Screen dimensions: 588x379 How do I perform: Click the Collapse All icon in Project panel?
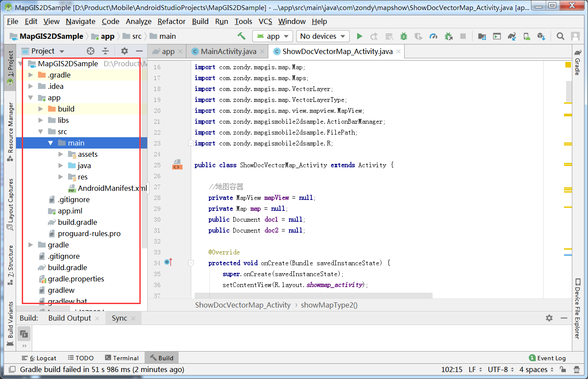click(105, 51)
